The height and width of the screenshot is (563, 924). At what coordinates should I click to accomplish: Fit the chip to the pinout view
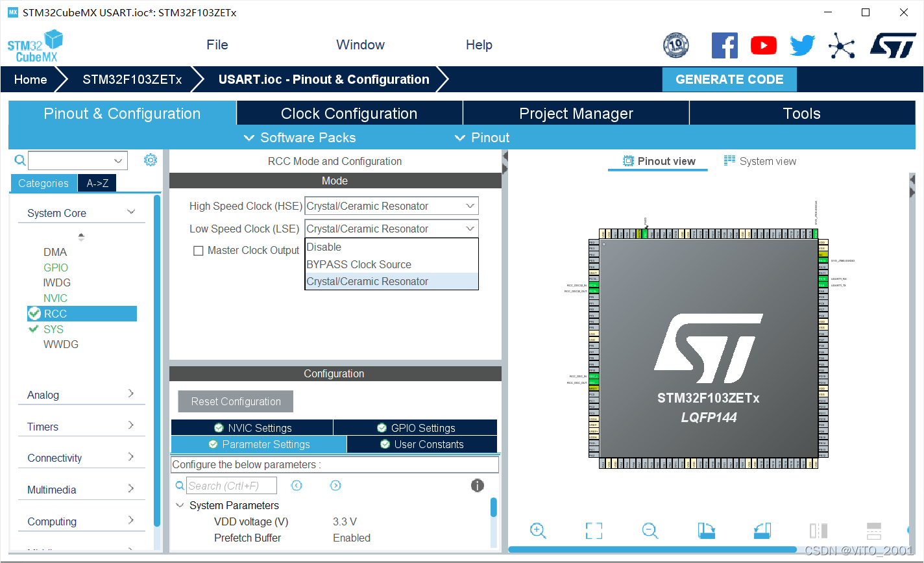coord(594,531)
